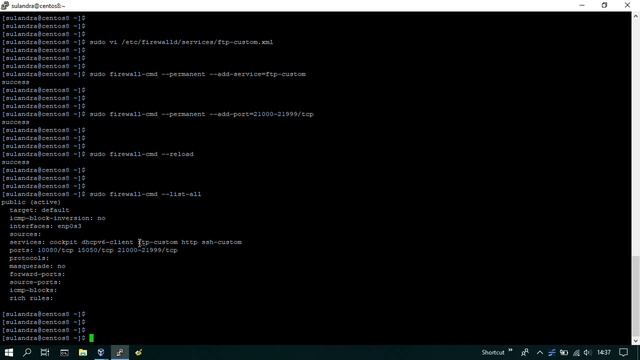Screen dimensions: 640x360
Task: Open the battery status tray icon
Action: coord(564,353)
